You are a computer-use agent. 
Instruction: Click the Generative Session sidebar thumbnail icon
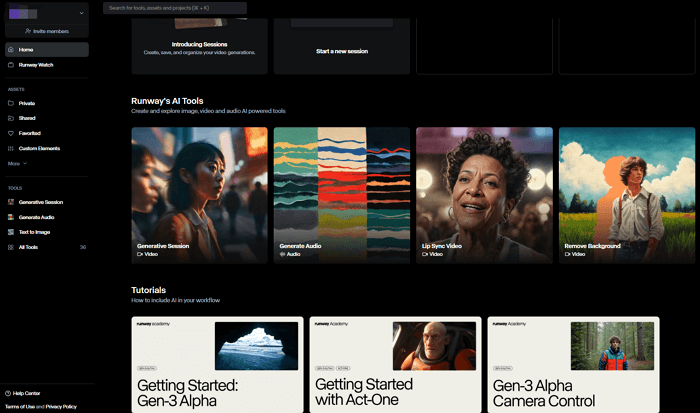pos(11,202)
